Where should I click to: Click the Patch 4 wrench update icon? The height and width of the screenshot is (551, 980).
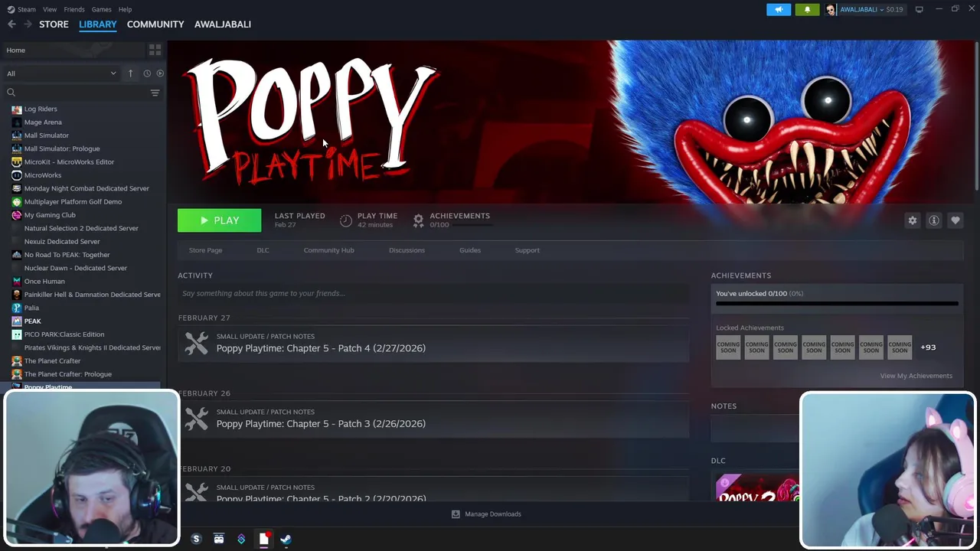point(196,343)
